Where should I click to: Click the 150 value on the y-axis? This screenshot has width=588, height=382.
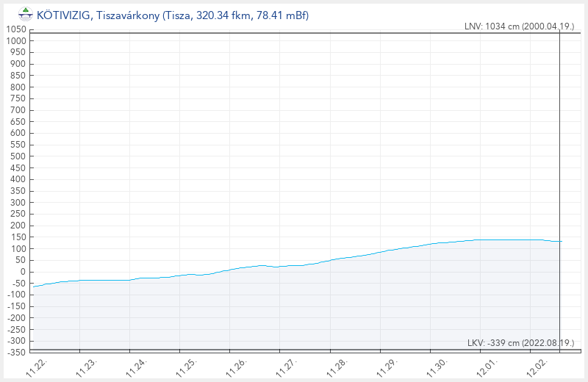point(18,237)
